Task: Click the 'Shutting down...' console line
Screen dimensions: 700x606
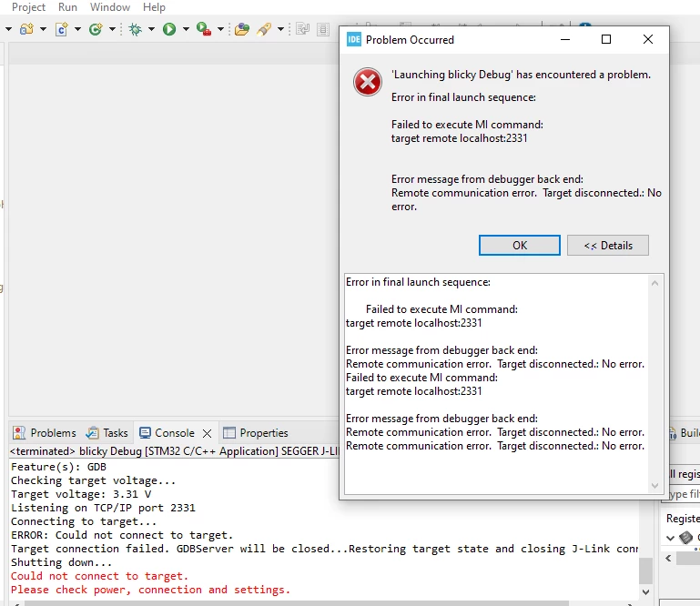Action: (62, 562)
